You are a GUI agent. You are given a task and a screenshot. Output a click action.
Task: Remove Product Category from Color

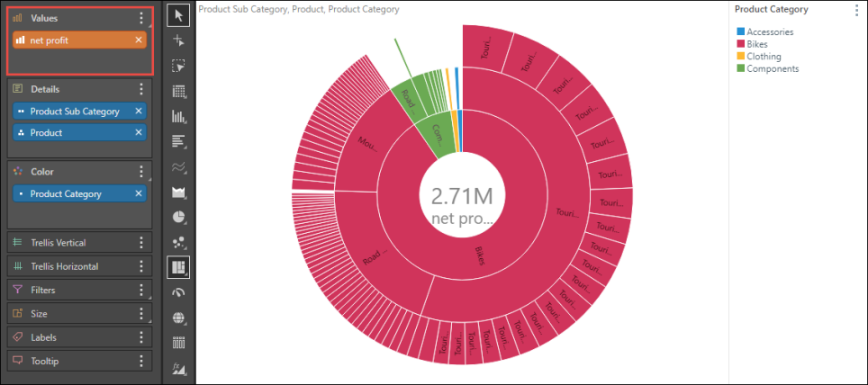pyautogui.click(x=139, y=194)
